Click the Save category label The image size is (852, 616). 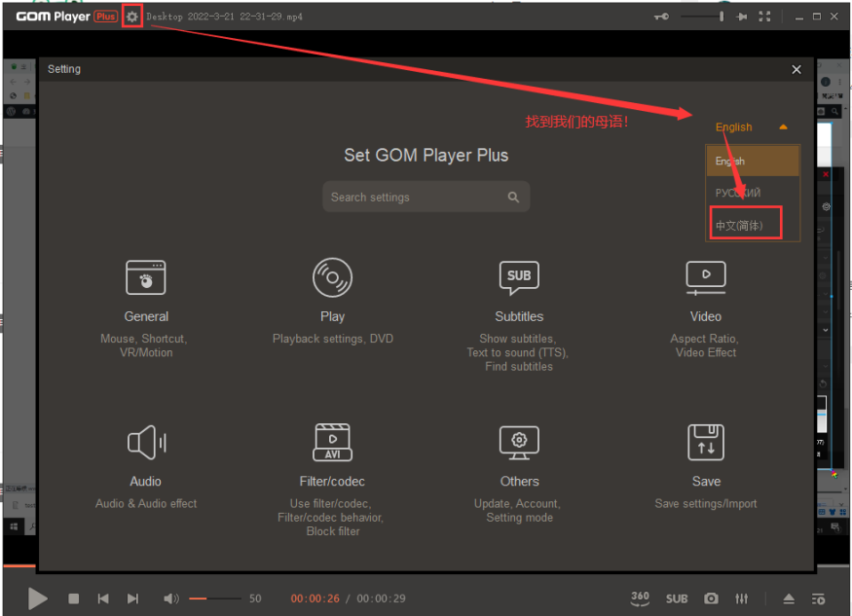706,482
